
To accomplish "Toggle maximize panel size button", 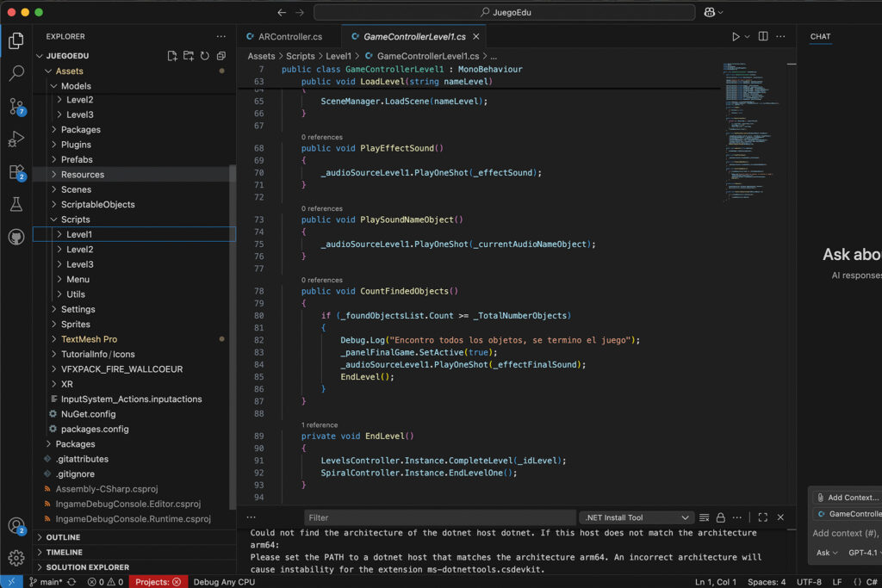I will (x=763, y=517).
